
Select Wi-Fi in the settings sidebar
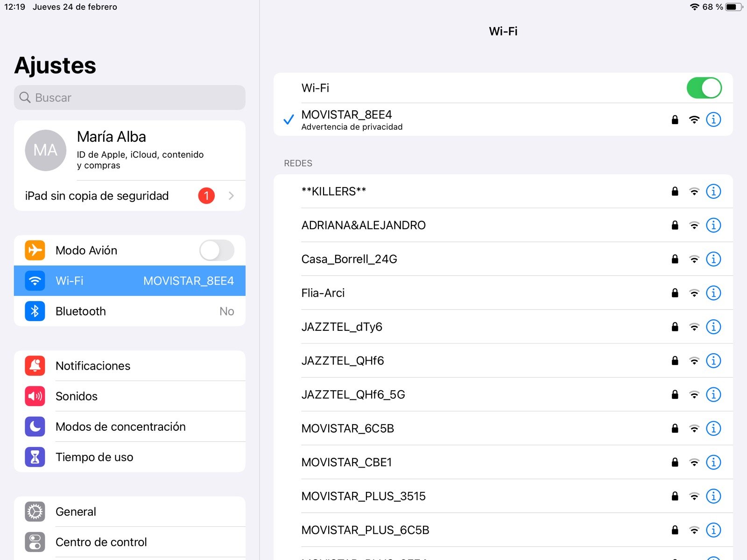(x=130, y=281)
